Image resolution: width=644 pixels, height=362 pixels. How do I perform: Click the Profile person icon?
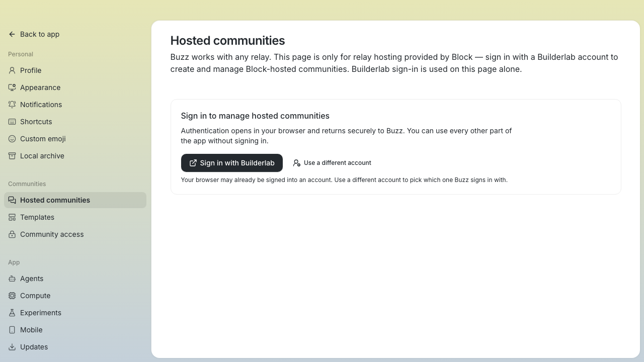[x=12, y=70]
